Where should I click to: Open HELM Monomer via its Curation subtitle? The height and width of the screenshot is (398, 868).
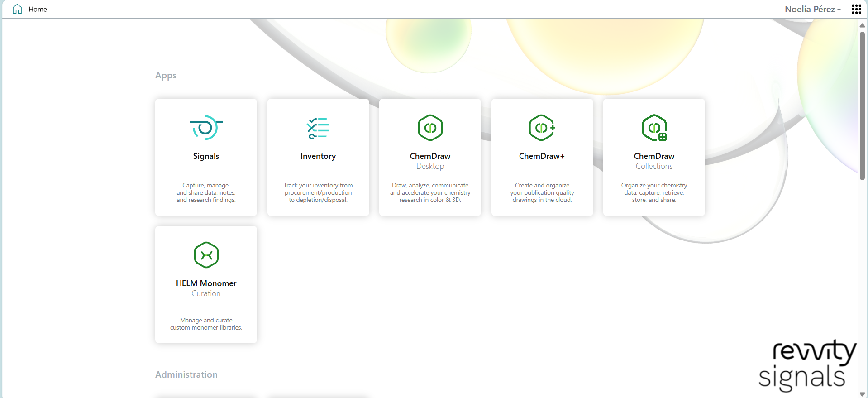(x=206, y=293)
